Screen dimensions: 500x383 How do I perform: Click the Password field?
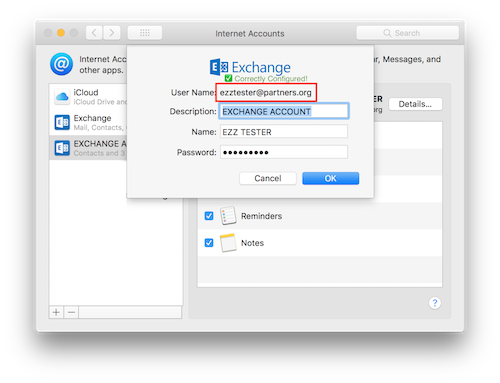coord(284,152)
